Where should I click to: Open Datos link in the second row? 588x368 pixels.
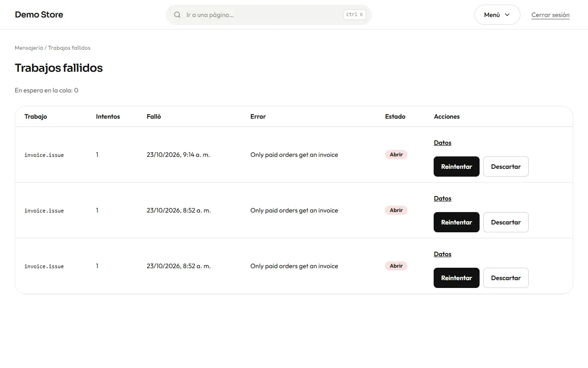(442, 198)
